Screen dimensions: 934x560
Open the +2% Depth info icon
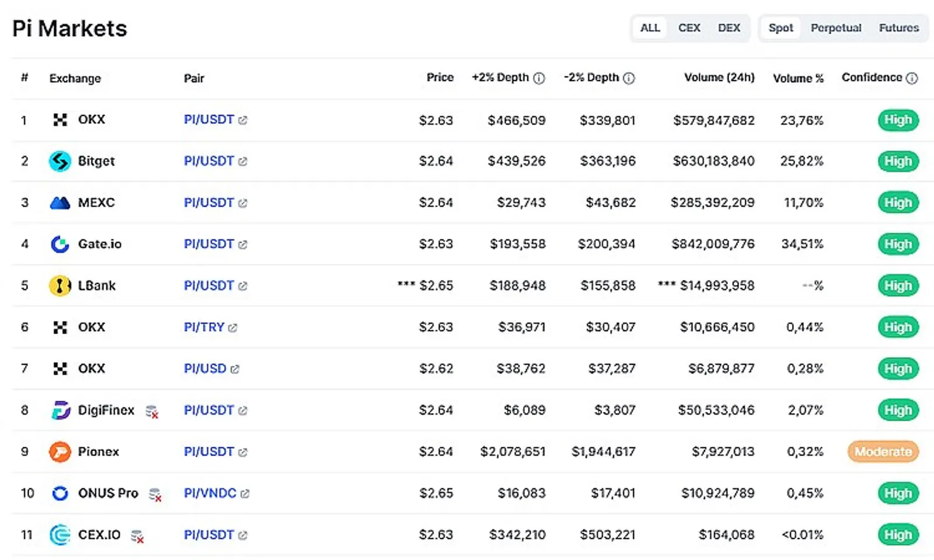pyautogui.click(x=539, y=78)
